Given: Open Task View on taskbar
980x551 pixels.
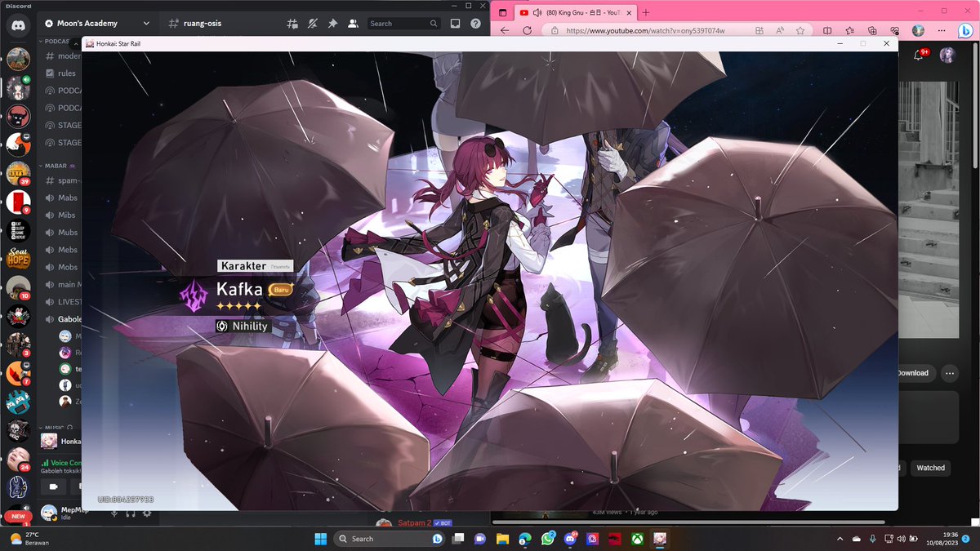Looking at the screenshot, I should tap(459, 539).
